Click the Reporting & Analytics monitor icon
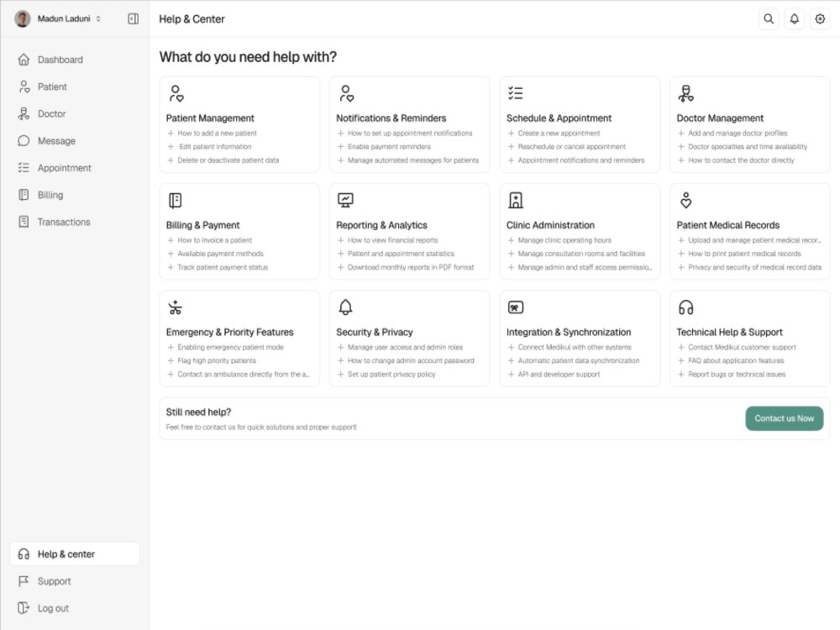The image size is (840, 630). (x=345, y=201)
